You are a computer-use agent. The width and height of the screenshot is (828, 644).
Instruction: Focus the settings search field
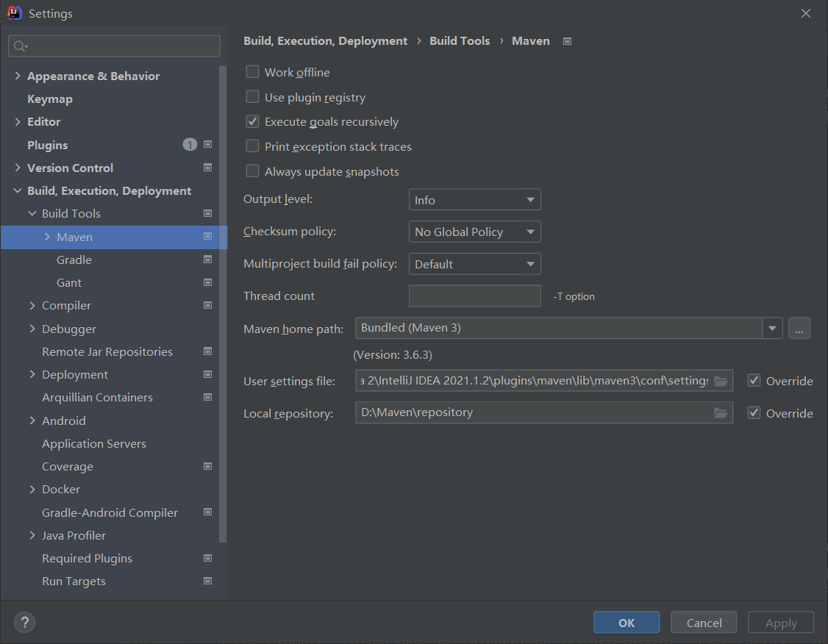click(114, 46)
